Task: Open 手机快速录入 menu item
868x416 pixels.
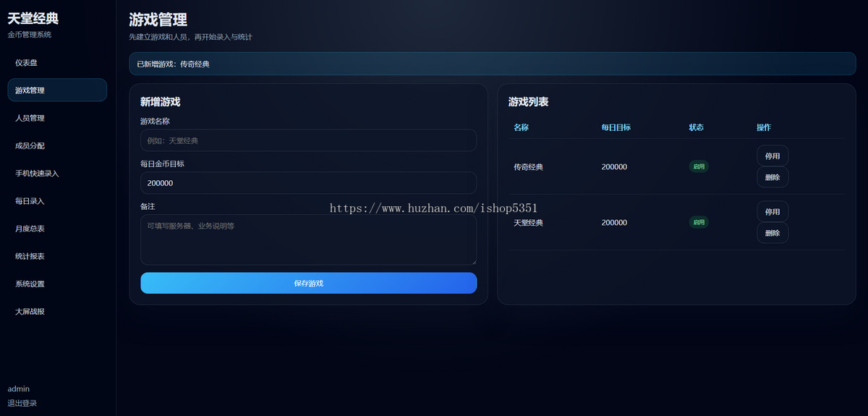Action: 57,174
